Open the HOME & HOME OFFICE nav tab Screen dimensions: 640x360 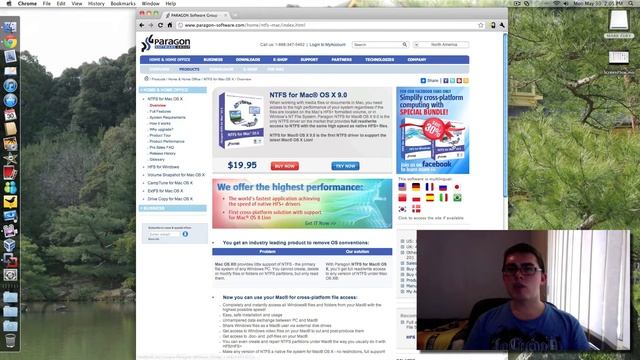click(169, 60)
